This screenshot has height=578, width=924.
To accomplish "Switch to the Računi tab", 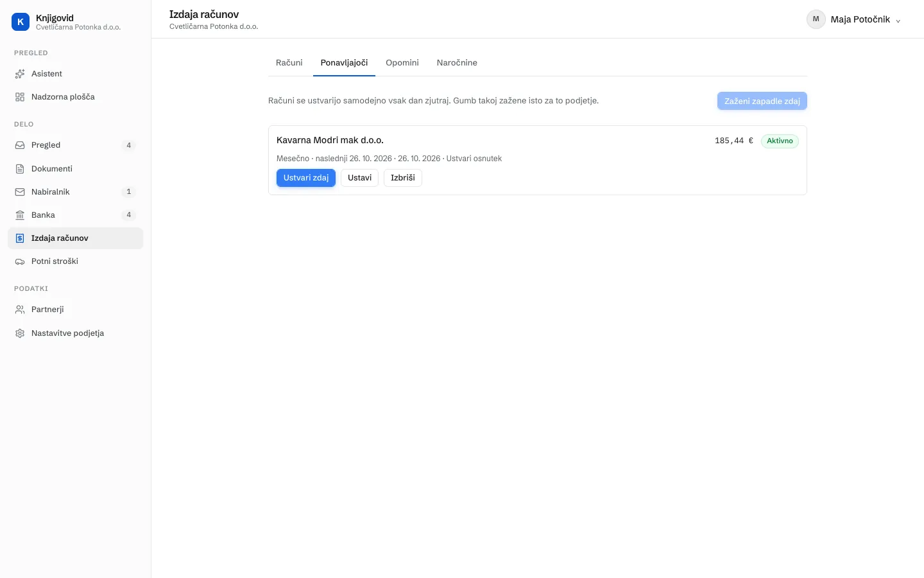I will coord(289,63).
